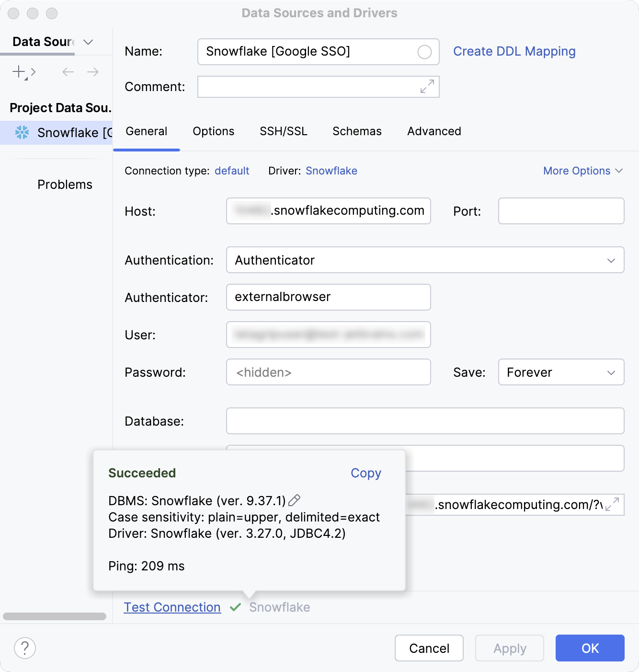Screen dimensions: 639x672
Task: Run Test Connection
Action: (172, 607)
